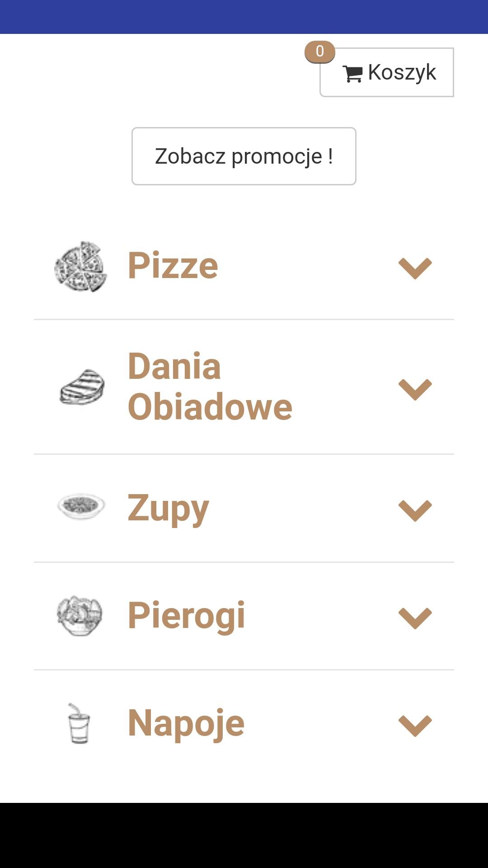The width and height of the screenshot is (488, 868).
Task: Expand the Zupy chevron arrow
Action: [x=415, y=510]
